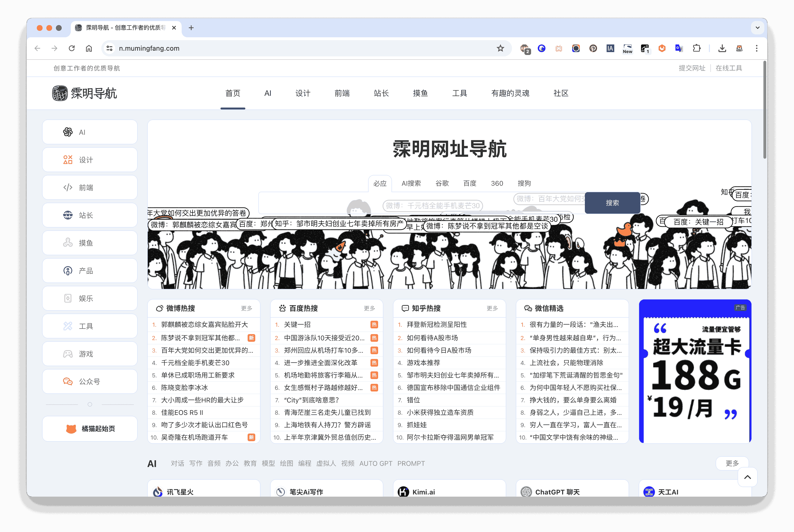Open the Pinterest extension

(593, 48)
